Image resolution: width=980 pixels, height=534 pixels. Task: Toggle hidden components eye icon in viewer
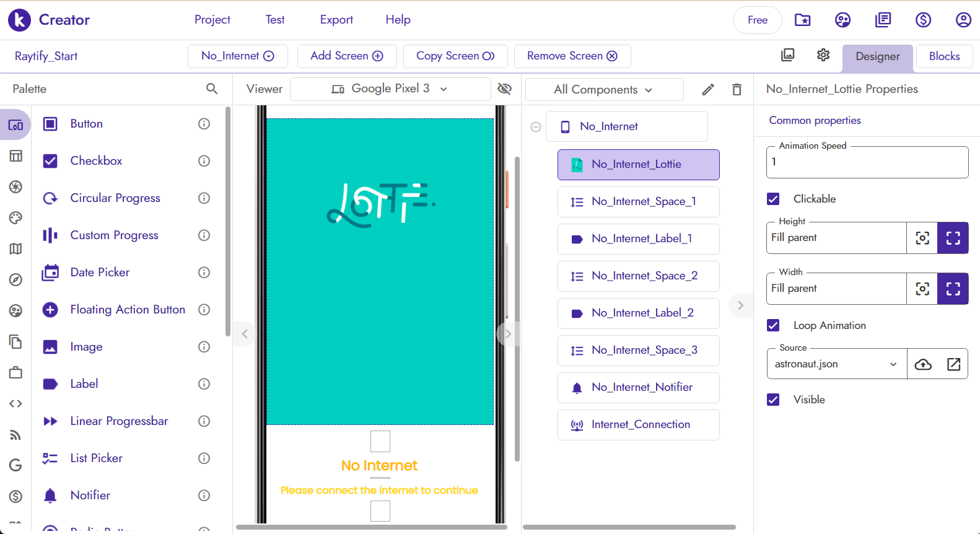(505, 89)
